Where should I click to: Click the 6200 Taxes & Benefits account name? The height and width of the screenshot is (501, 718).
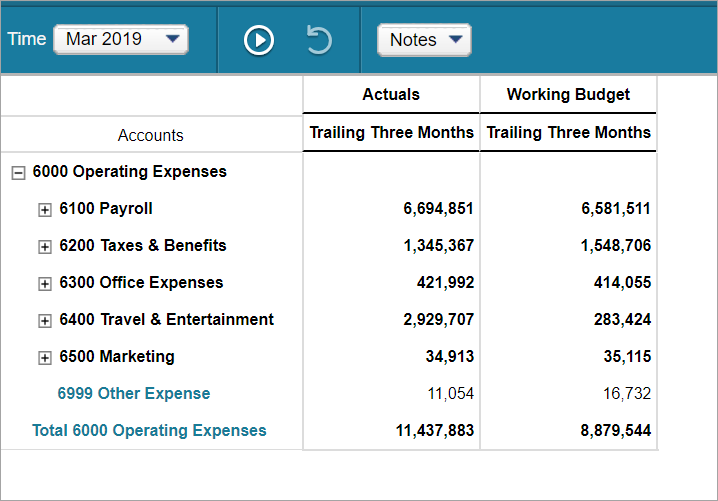(143, 245)
